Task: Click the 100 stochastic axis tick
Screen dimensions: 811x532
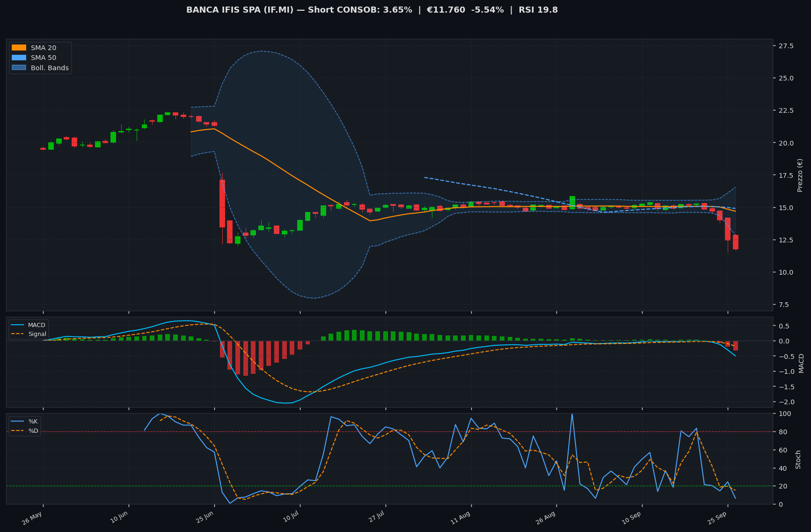Action: (x=784, y=414)
